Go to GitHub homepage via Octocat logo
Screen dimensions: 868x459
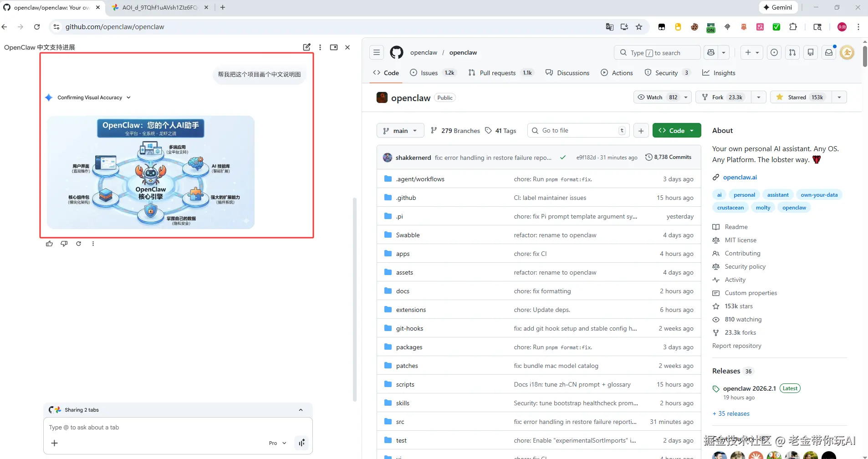(397, 52)
